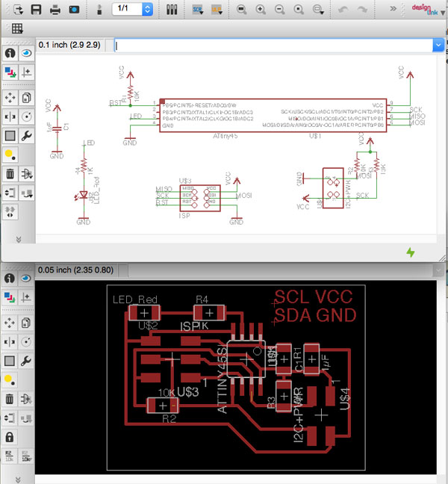Toggle the Show eye tool in board window
This screenshot has width=448, height=484.
pyautogui.click(x=26, y=279)
